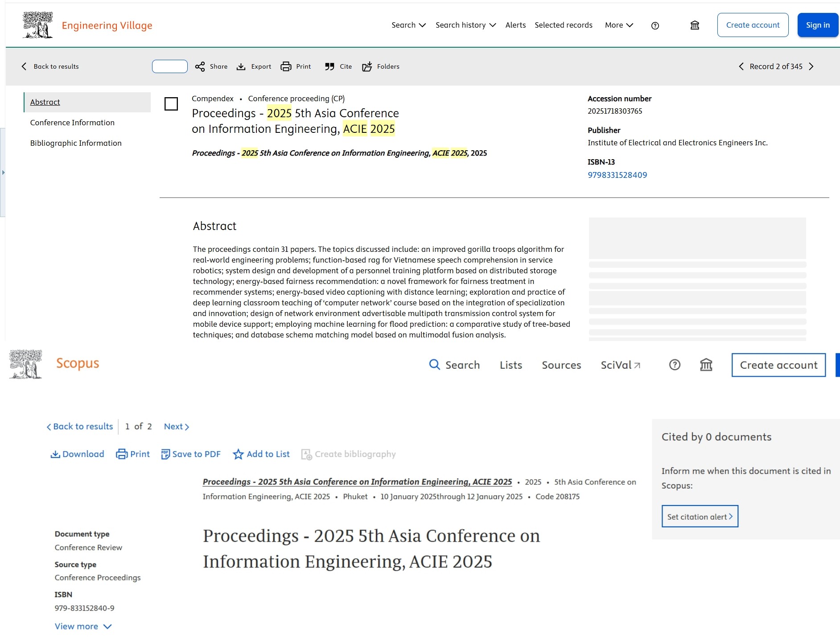Viewport: 840px width, 637px height.
Task: Click the Scopus search magnifier icon
Action: (434, 365)
